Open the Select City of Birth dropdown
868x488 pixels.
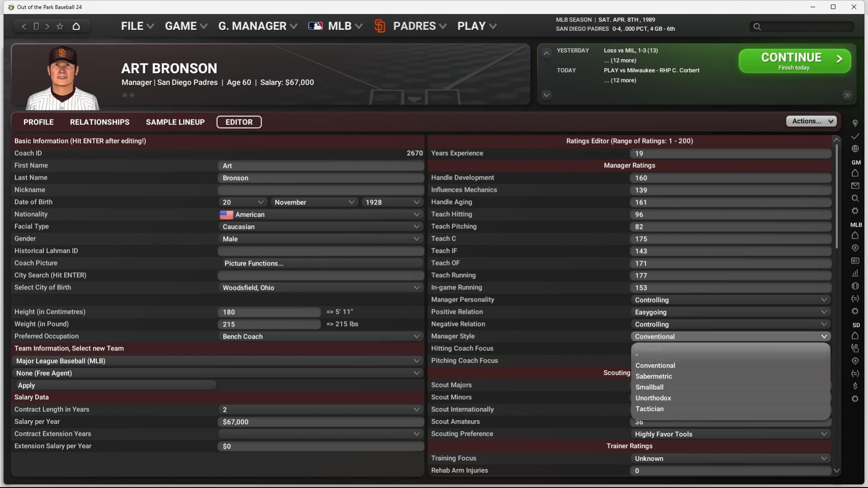pos(320,288)
